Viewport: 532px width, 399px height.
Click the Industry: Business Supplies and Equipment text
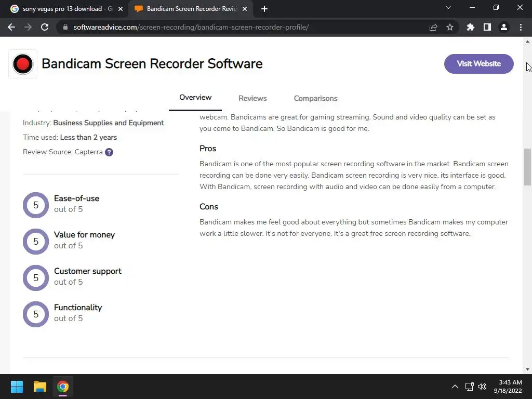click(94, 123)
